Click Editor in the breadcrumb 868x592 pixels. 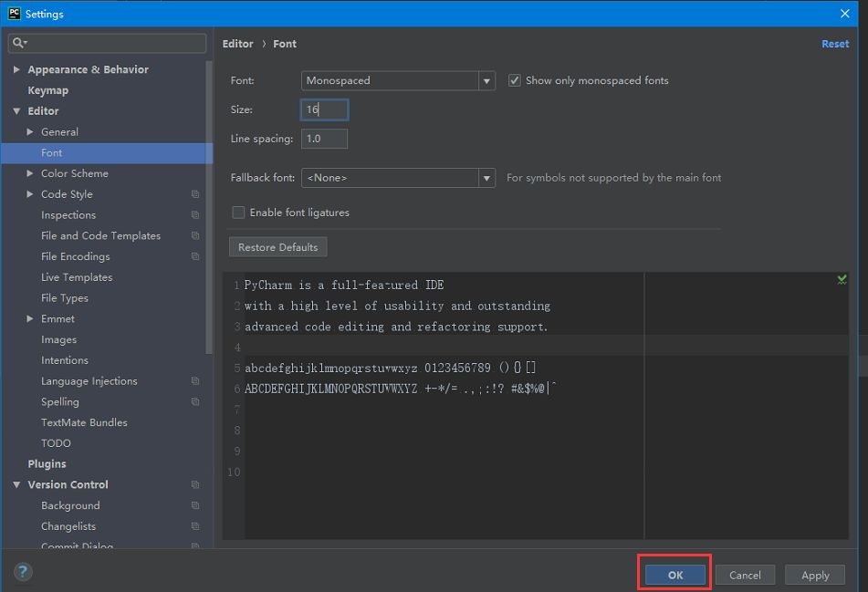click(237, 44)
